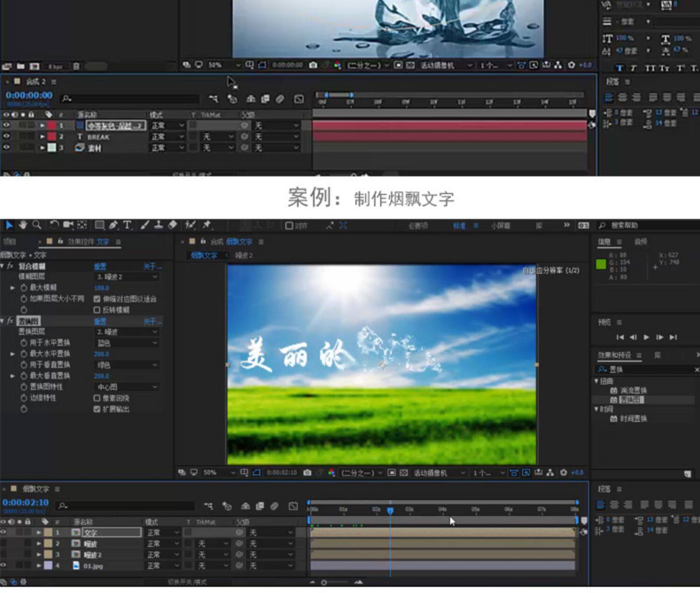The height and width of the screenshot is (593, 700).
Task: Toggle the 扩展输出 checkbox
Action: (97, 409)
